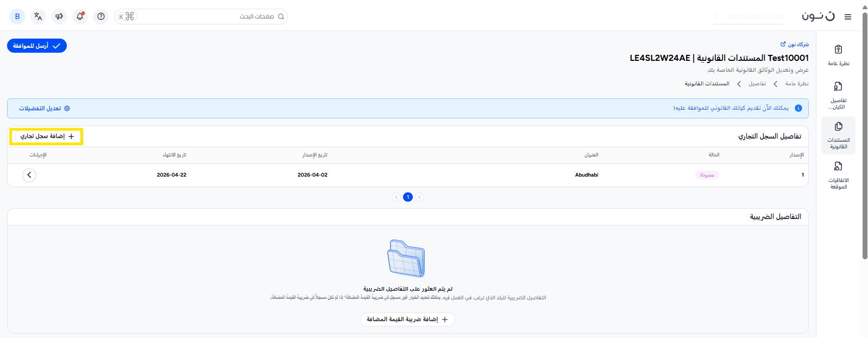Click the الحالة column header

tap(714, 155)
